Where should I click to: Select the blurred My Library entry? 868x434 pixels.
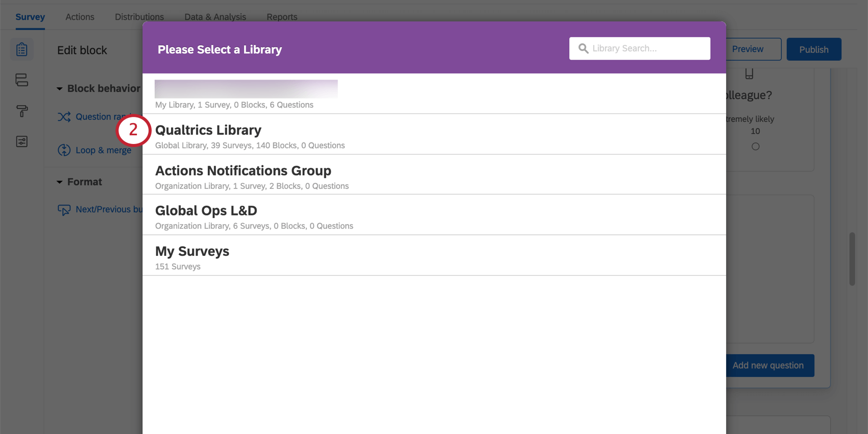click(x=434, y=93)
